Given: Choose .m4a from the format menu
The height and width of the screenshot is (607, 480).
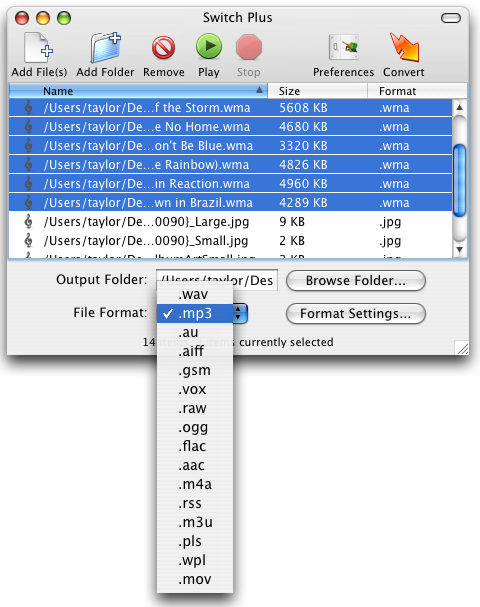Looking at the screenshot, I should [195, 484].
